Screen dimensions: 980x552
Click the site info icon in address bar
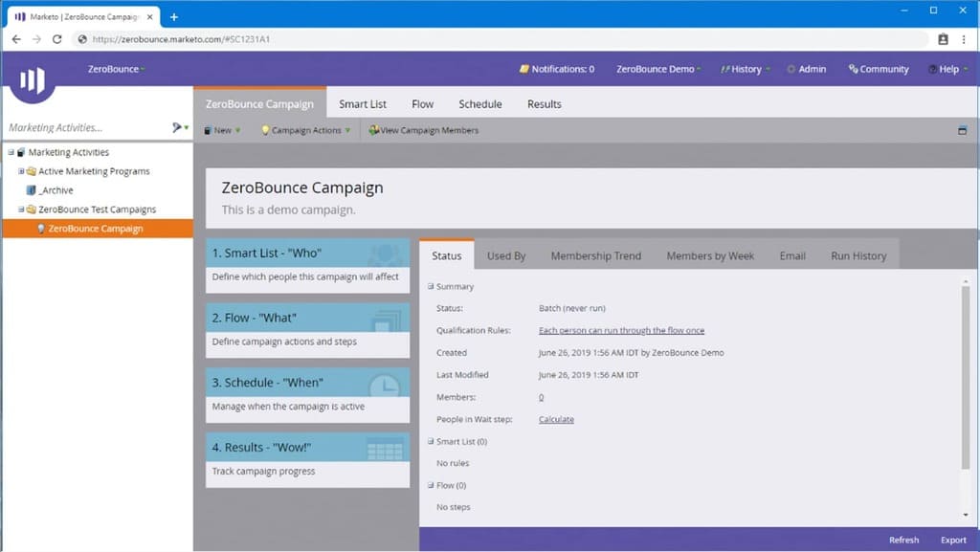(82, 38)
